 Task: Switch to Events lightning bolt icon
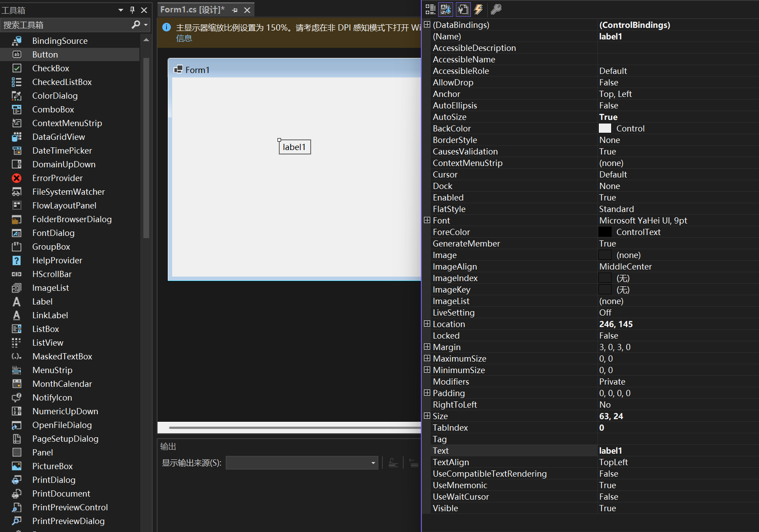478,9
